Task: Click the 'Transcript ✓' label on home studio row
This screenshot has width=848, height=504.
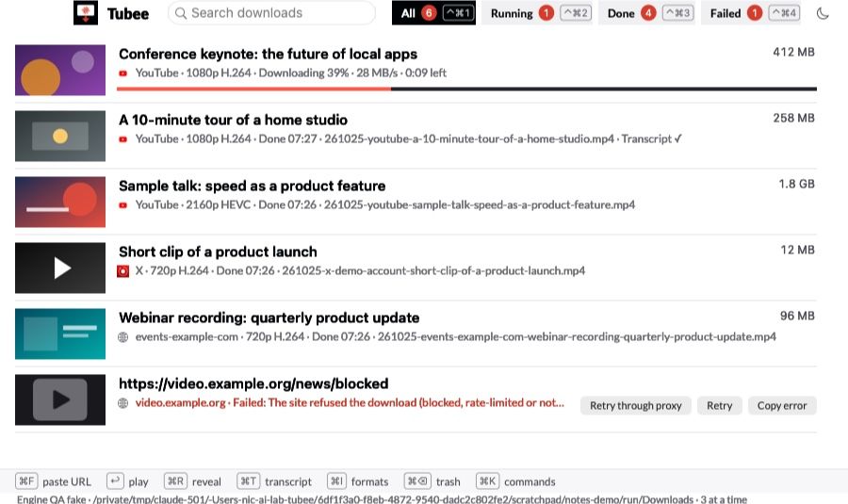Action: pyautogui.click(x=652, y=139)
